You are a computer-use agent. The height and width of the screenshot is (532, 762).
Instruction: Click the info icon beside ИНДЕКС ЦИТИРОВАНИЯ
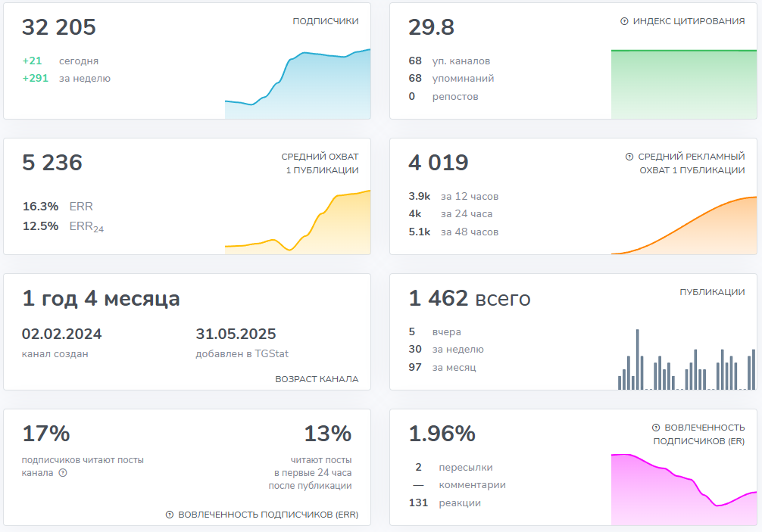pyautogui.click(x=624, y=21)
